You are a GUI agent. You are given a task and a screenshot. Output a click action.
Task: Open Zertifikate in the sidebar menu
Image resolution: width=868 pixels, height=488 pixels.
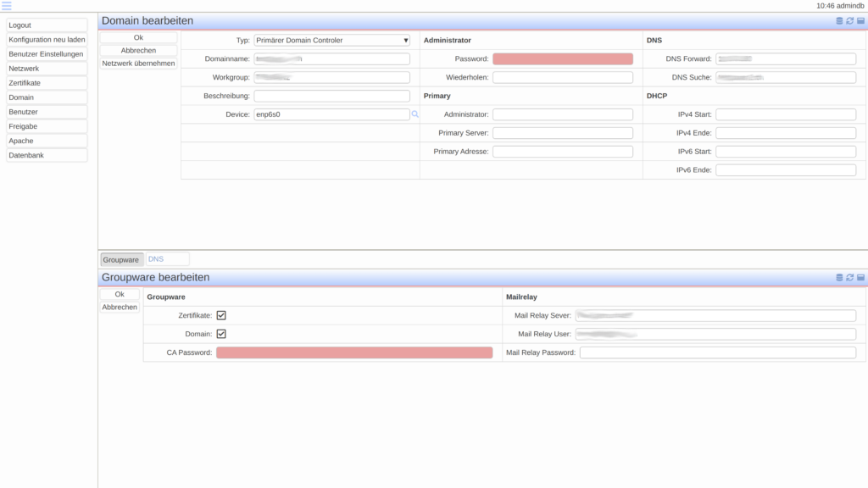coord(47,83)
